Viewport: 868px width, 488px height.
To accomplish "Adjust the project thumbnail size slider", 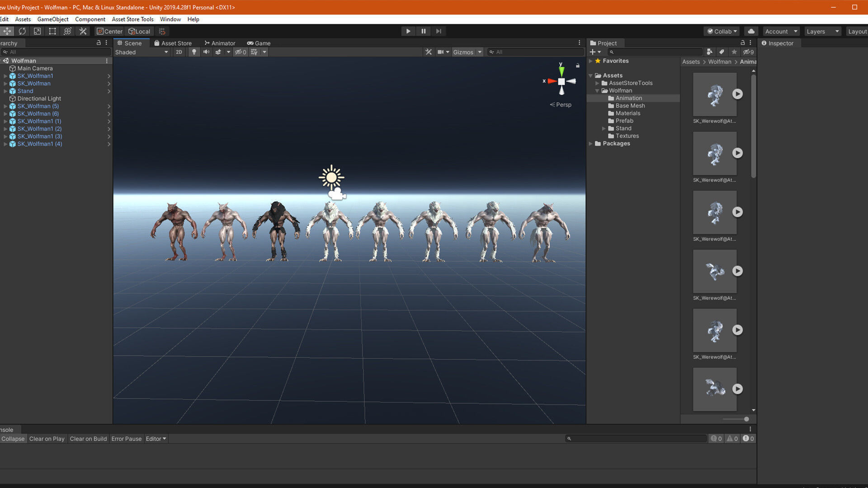I will (x=746, y=419).
